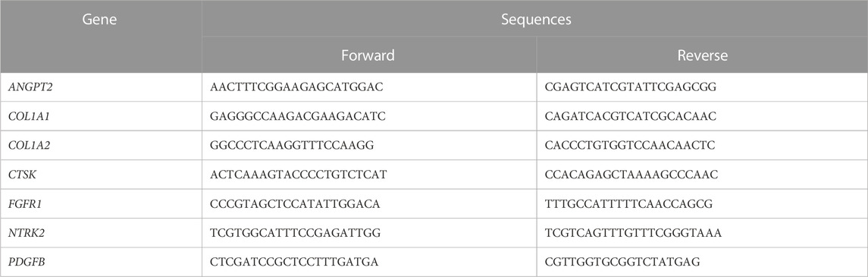Click the Sequences header cell

tap(536, 20)
